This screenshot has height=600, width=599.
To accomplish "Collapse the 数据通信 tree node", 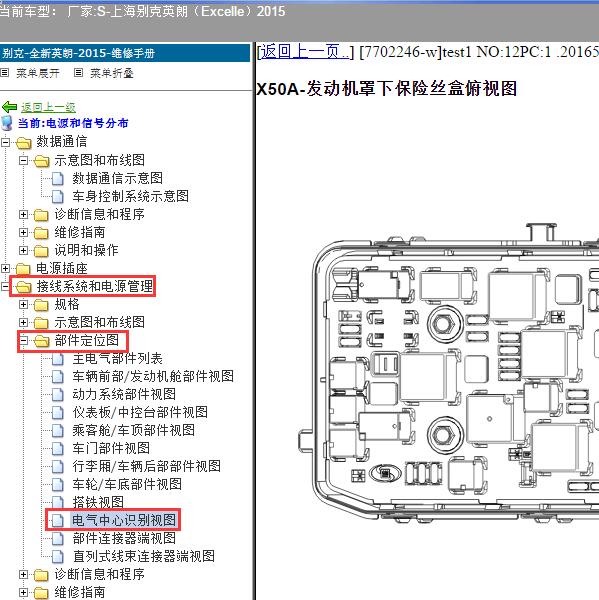I will click(5, 142).
